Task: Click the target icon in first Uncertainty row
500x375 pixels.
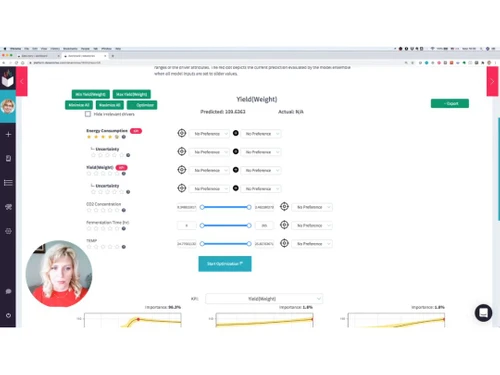Action: 182,152
